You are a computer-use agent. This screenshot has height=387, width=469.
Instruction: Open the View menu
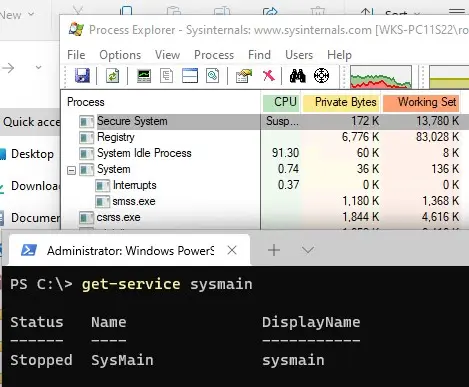[167, 55]
